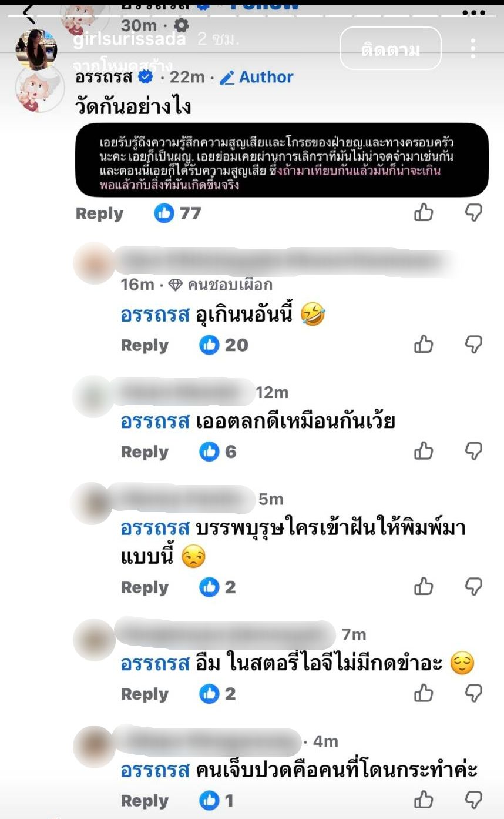The image size is (504, 819).
Task: Thumbs down the บรรพบุรุษ comment
Action: tap(473, 587)
